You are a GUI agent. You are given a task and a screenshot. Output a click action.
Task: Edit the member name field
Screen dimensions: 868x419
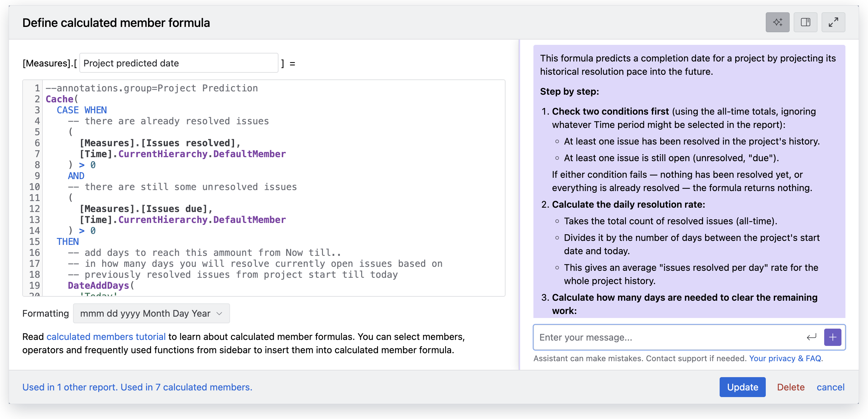pos(179,63)
